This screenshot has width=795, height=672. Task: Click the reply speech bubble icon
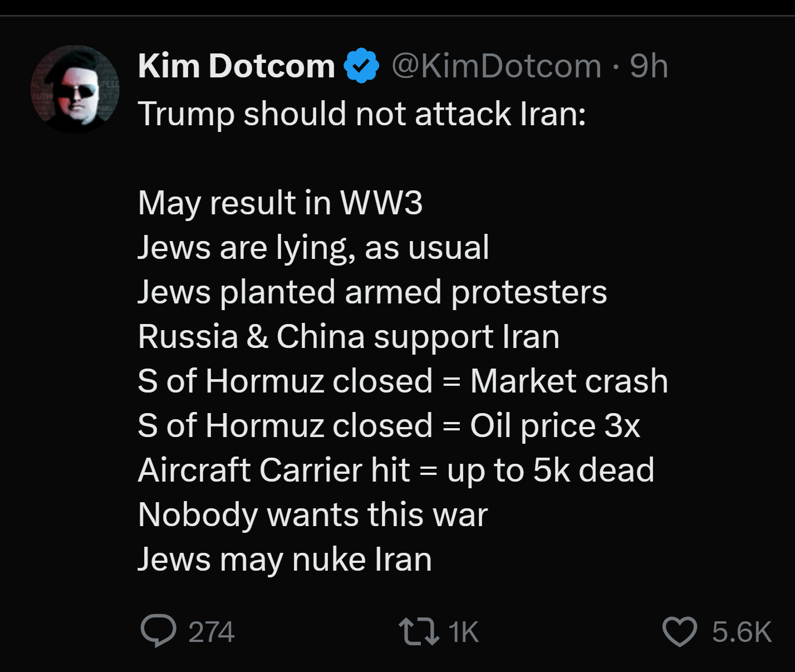(158, 631)
